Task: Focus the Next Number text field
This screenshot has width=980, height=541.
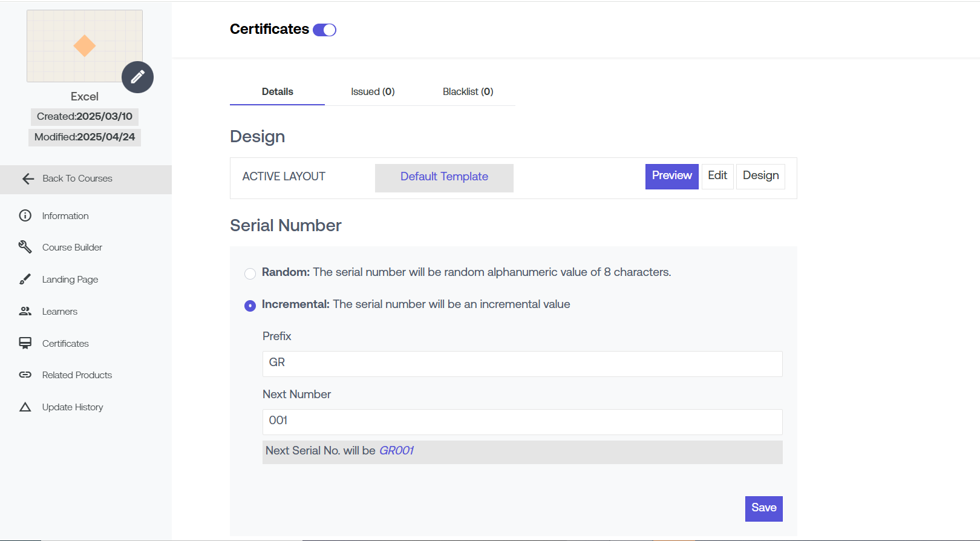Action: click(x=522, y=422)
